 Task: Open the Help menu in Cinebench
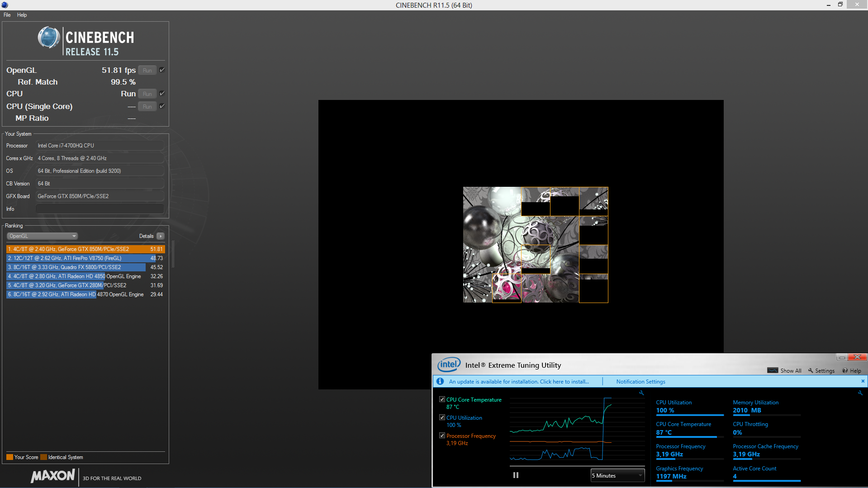[x=22, y=15]
